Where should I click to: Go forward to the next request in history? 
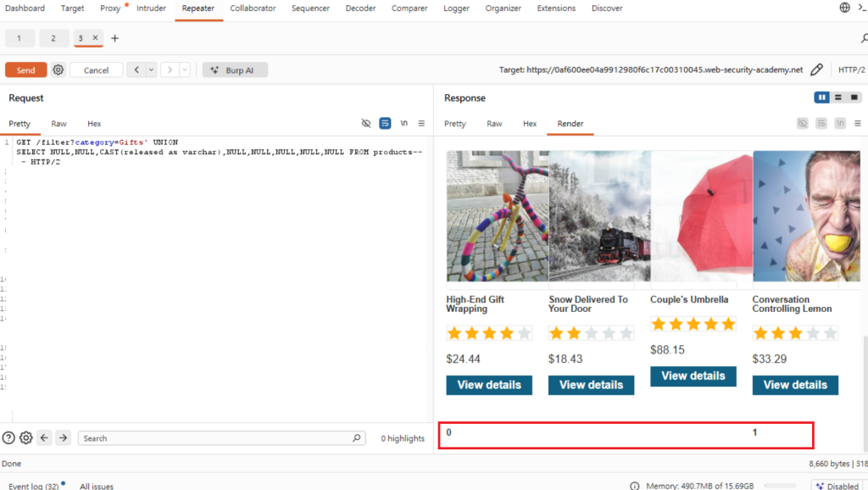[x=170, y=70]
